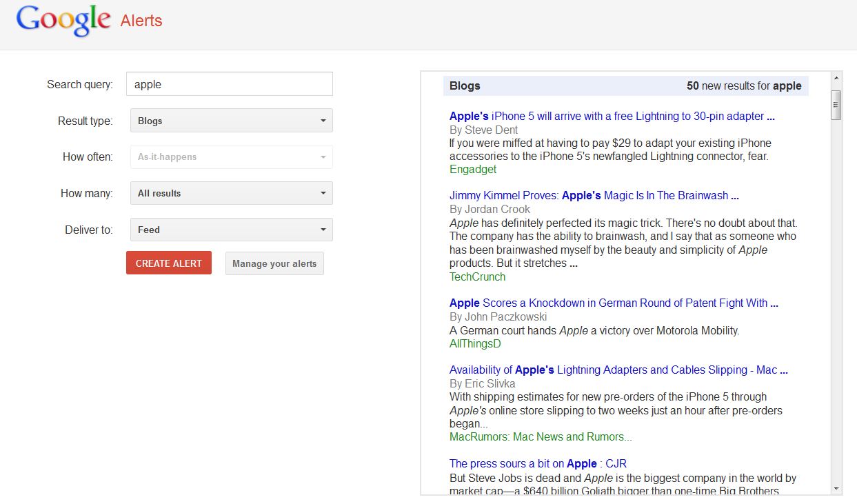
Task: Click the Deliver to label
Action: (x=89, y=230)
